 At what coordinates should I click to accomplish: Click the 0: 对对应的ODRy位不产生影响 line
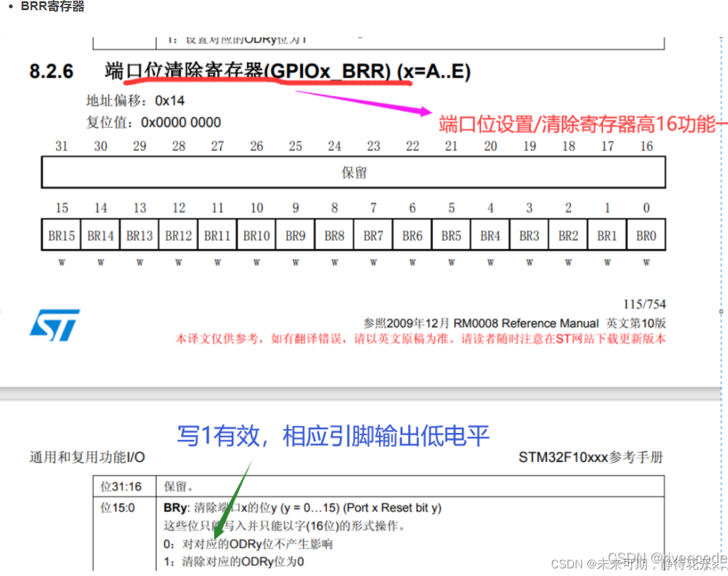[x=248, y=544]
